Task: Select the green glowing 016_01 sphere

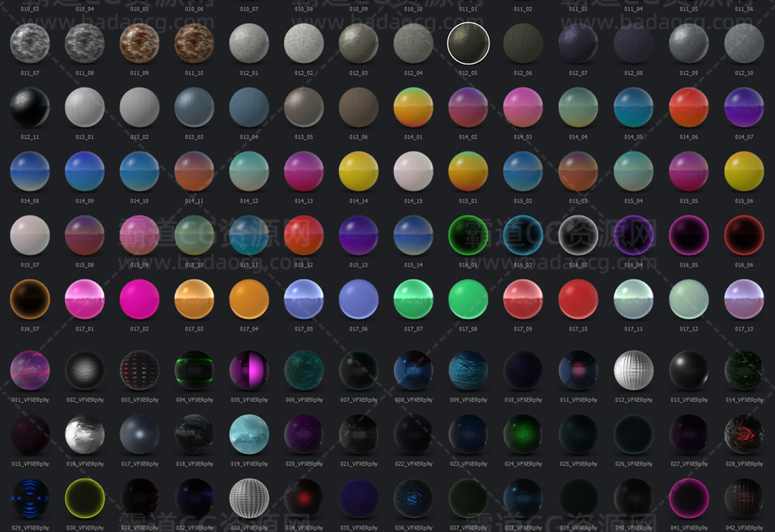Action: pos(468,235)
